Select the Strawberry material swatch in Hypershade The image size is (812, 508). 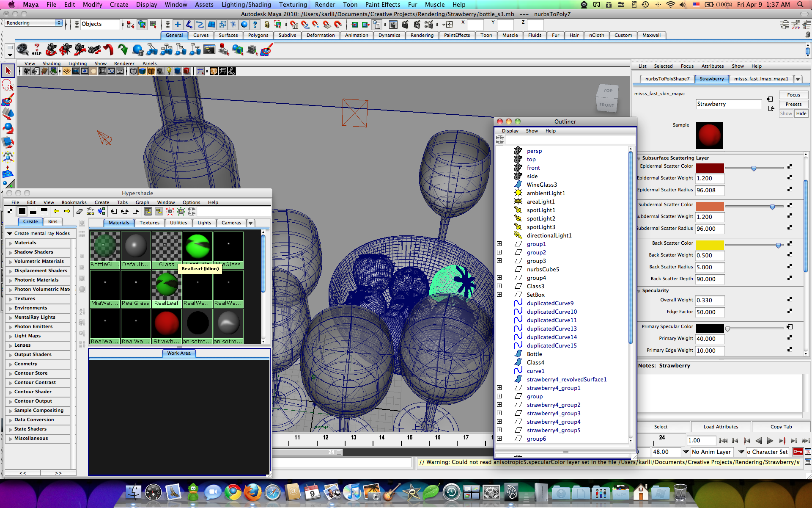click(x=167, y=323)
